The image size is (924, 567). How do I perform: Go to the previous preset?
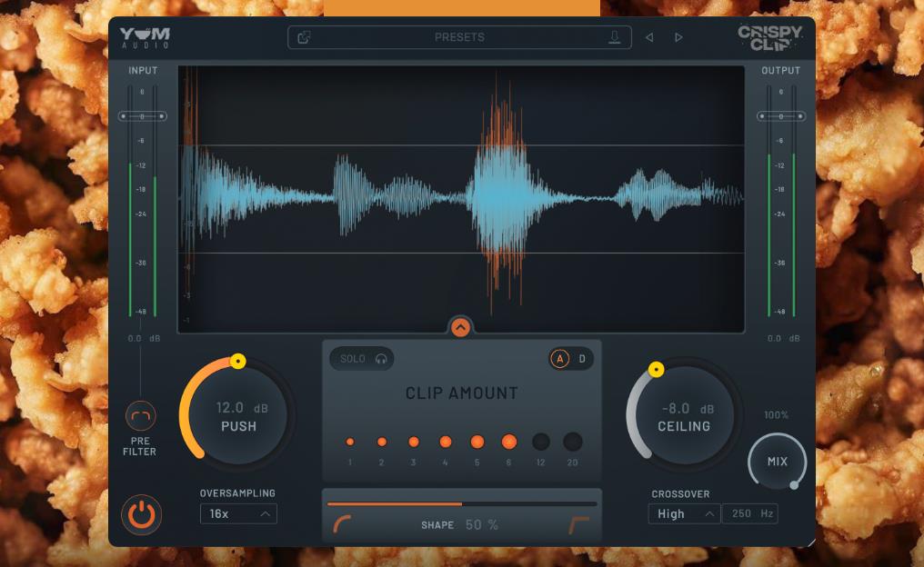(649, 37)
